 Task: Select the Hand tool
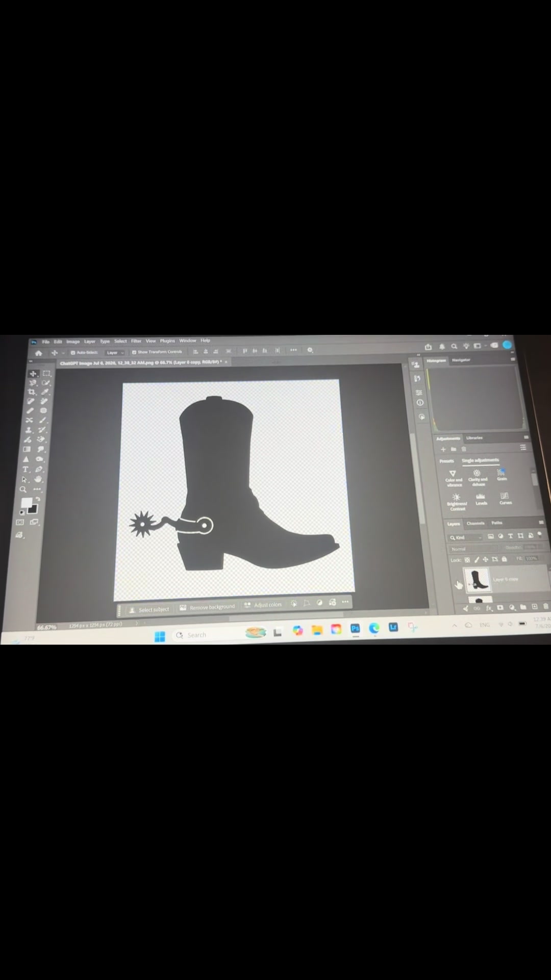tap(38, 479)
